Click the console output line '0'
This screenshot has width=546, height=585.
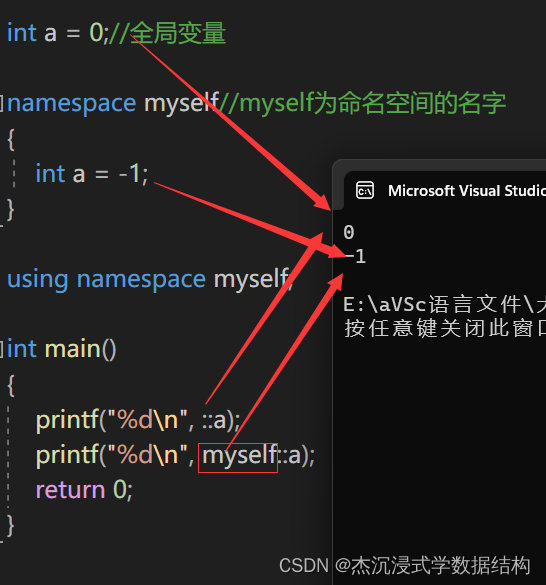point(349,232)
